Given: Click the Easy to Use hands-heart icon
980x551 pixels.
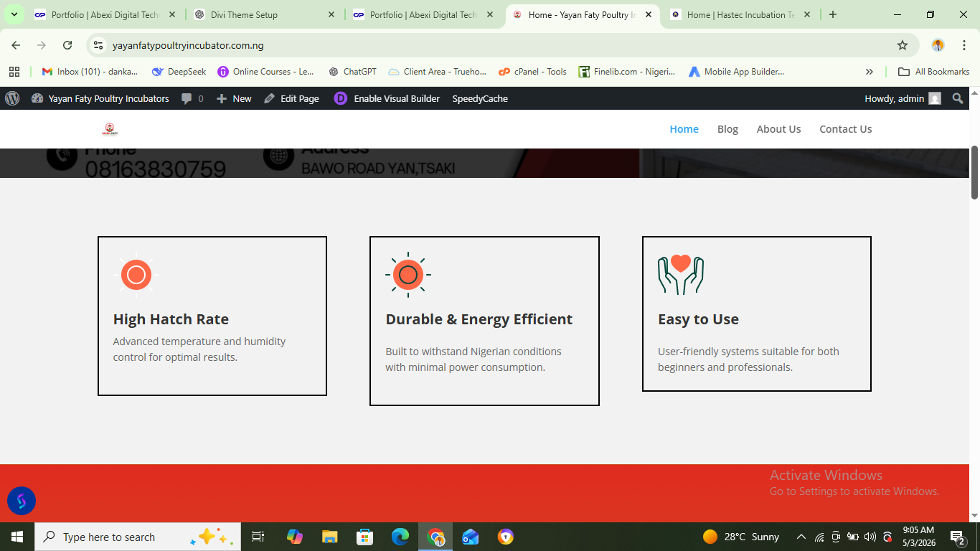Looking at the screenshot, I should 681,274.
